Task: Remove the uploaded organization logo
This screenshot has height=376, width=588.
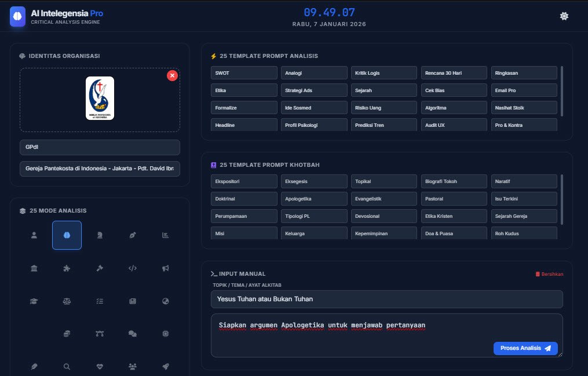Action: (x=172, y=76)
